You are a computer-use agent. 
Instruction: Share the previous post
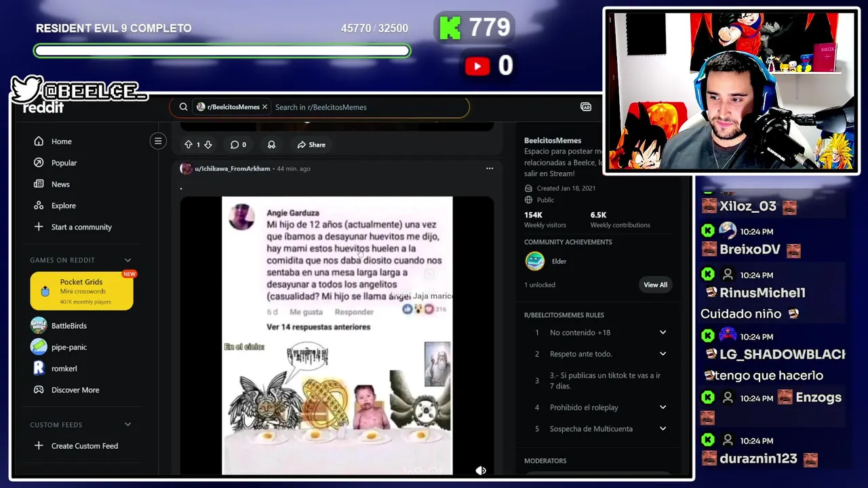click(x=311, y=144)
